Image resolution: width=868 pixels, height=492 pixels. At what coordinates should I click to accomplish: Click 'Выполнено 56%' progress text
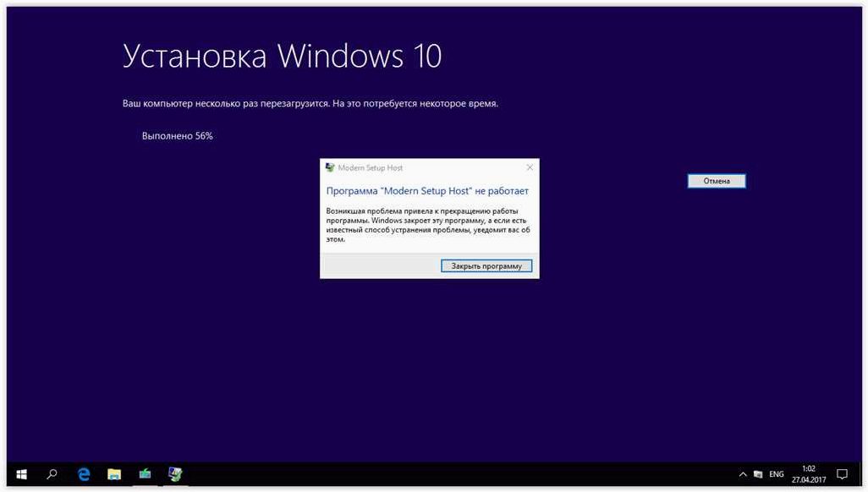click(x=177, y=135)
